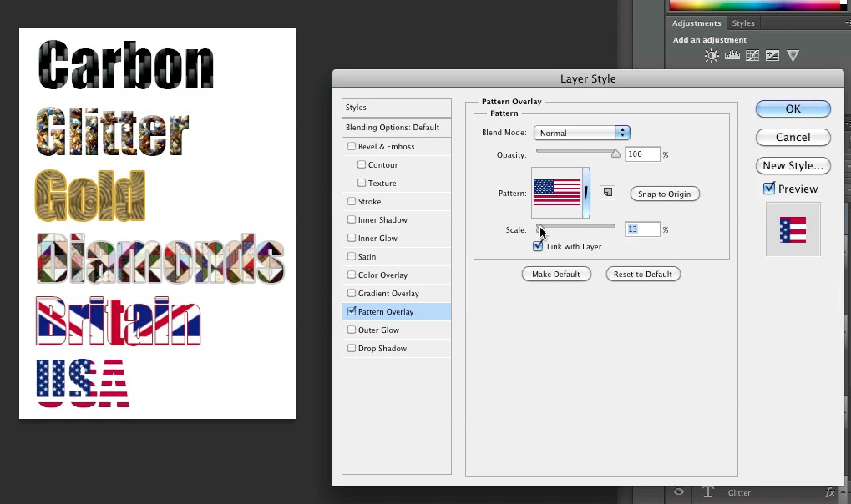Image resolution: width=851 pixels, height=504 pixels.
Task: Toggle visibility eye of Glitter layer
Action: pos(679,491)
